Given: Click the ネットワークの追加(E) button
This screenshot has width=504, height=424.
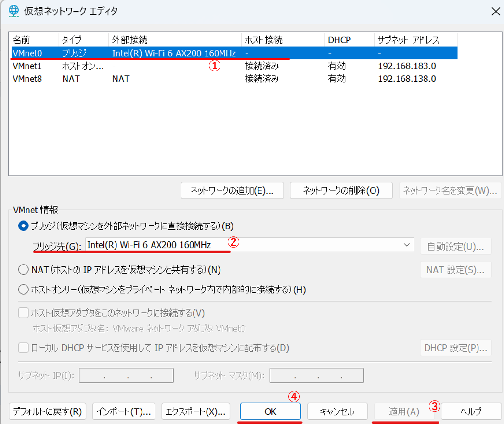Looking at the screenshot, I should coord(232,190).
